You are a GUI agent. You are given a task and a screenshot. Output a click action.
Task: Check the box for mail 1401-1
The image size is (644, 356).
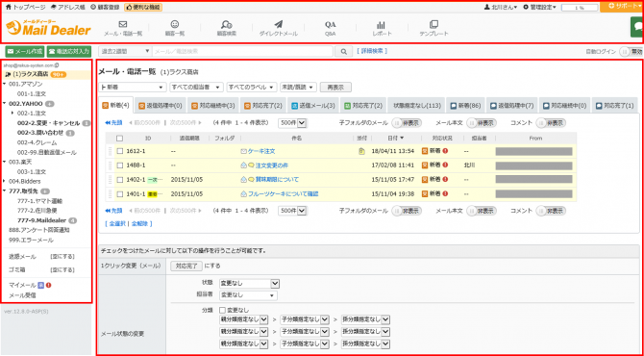click(x=119, y=193)
